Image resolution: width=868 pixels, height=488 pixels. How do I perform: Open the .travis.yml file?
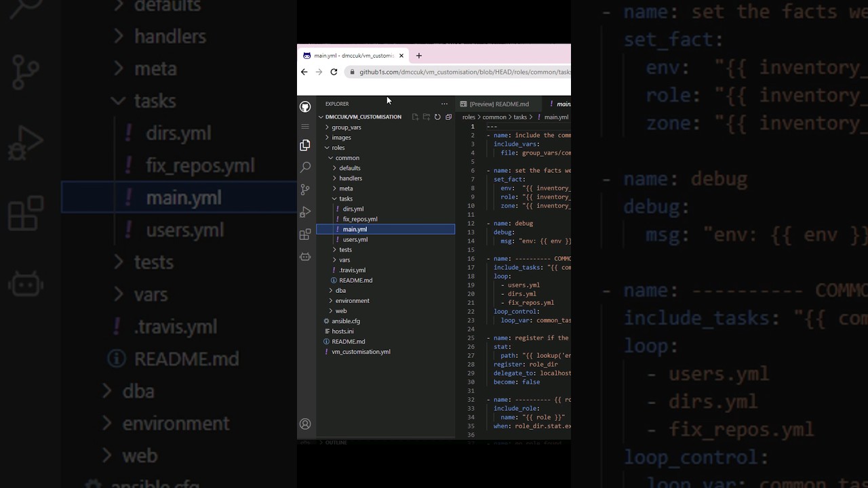(x=352, y=270)
